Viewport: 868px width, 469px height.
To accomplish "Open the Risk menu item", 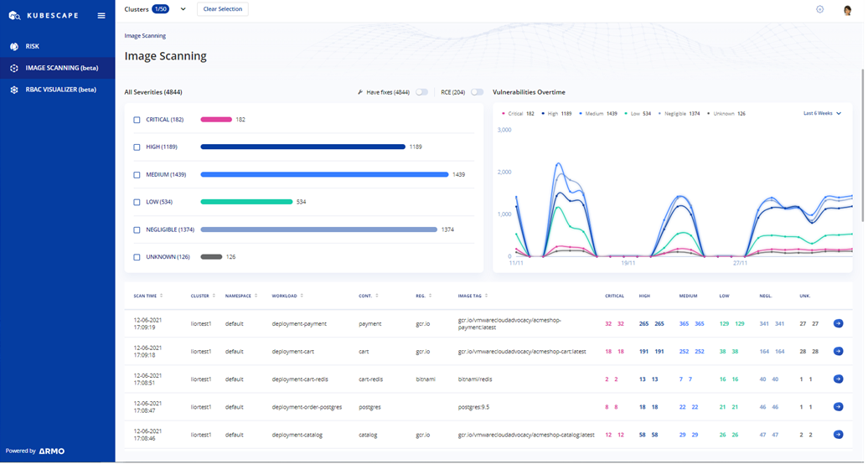I will (32, 47).
